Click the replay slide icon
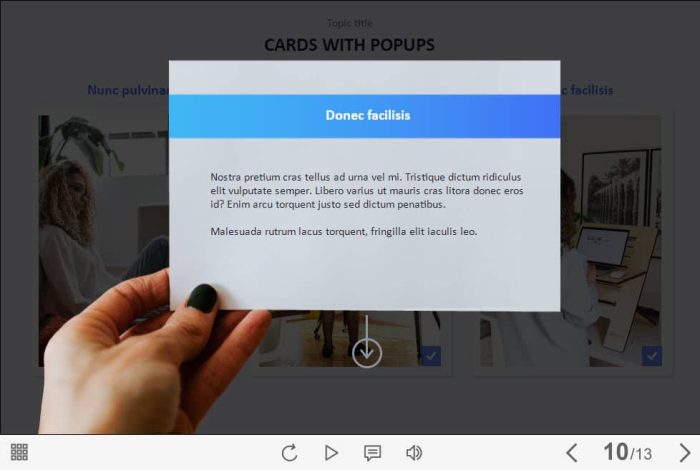The width and height of the screenshot is (700, 470). pyautogui.click(x=289, y=453)
